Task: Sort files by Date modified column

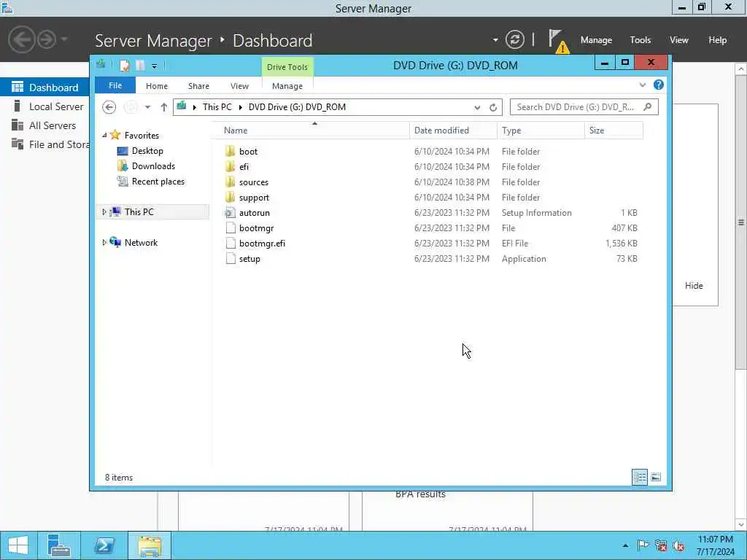Action: point(453,131)
